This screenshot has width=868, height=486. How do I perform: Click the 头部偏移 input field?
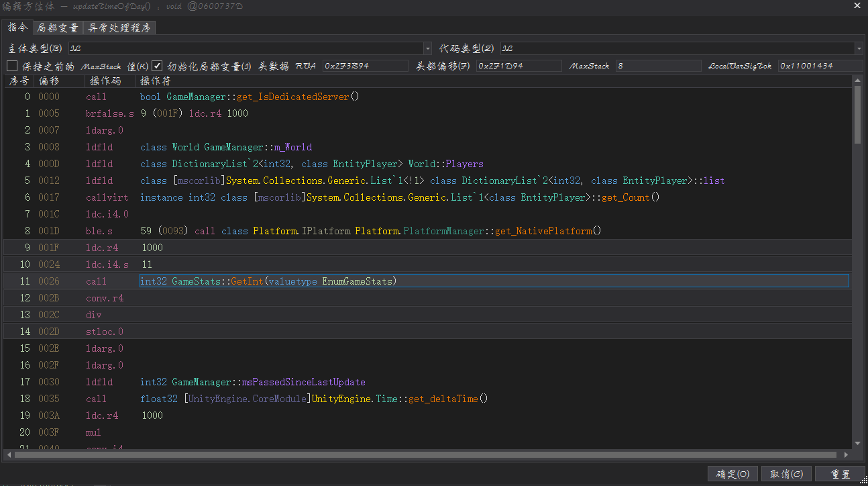click(519, 66)
